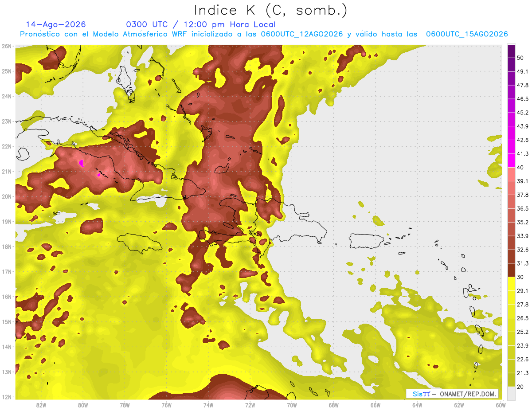This screenshot has width=532, height=411.
Task: Click the '26N' latitude axis label
Action: click(x=7, y=46)
